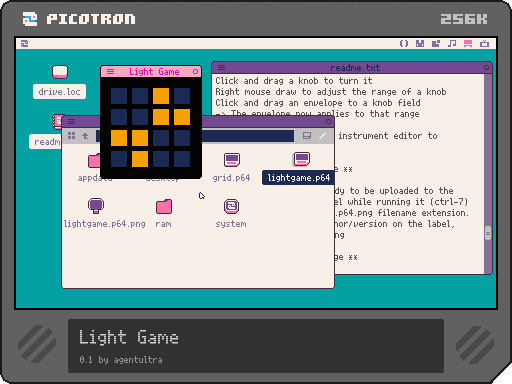Close the Light Game window
The height and width of the screenshot is (384, 512).
click(195, 72)
